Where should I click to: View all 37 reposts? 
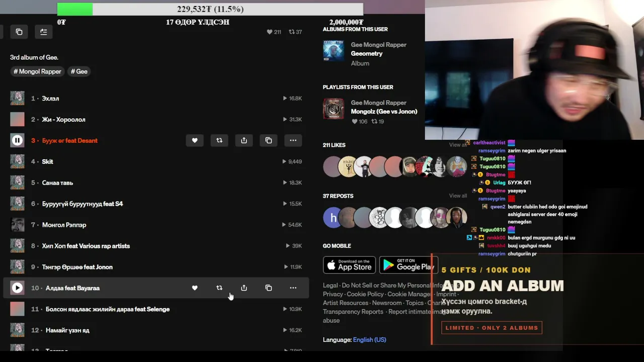[x=458, y=196]
